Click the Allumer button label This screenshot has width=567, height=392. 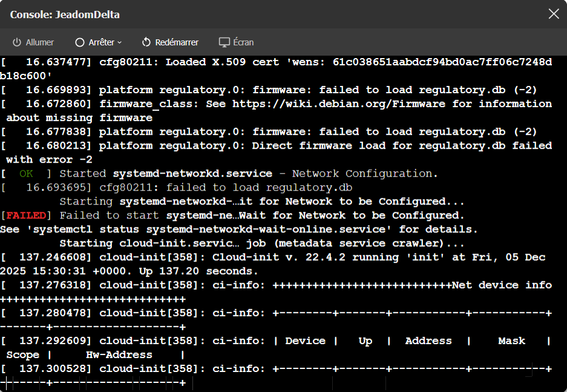coord(40,42)
